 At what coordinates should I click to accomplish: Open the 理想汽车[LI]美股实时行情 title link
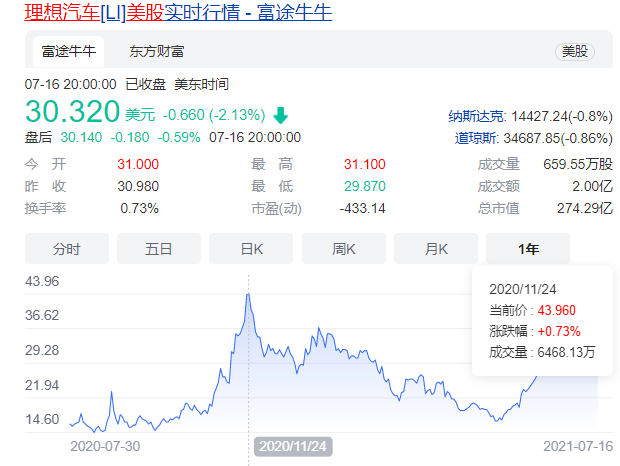[178, 12]
